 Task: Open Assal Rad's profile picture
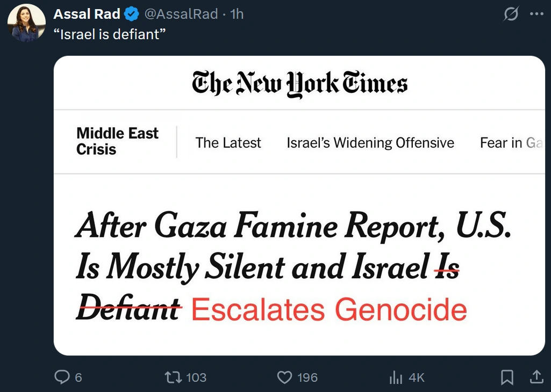point(26,23)
